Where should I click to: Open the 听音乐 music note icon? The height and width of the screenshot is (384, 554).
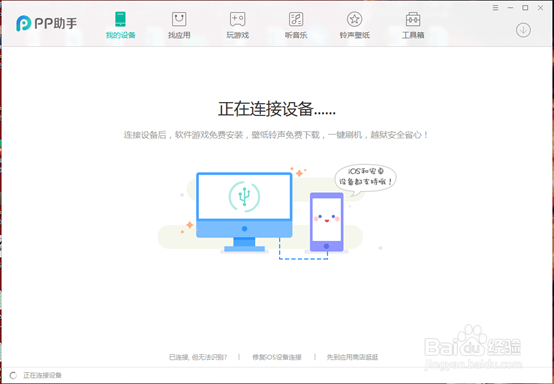pos(296,19)
